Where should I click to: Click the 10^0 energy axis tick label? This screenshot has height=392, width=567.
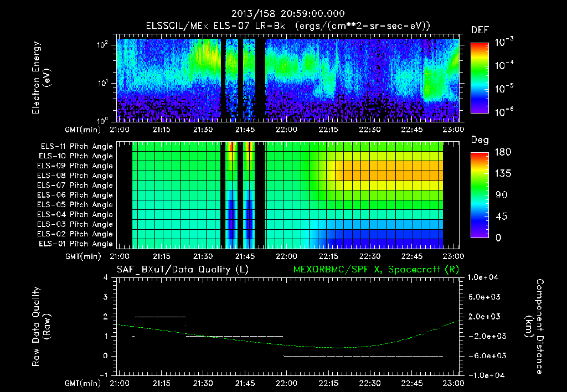pyautogui.click(x=102, y=121)
